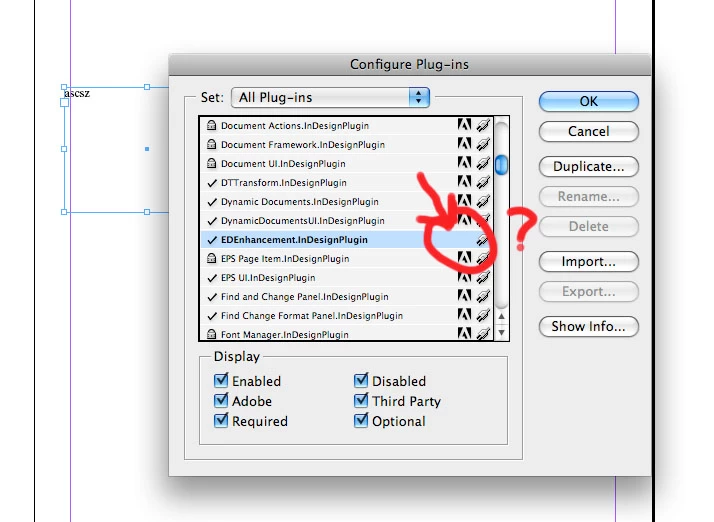Screen dimensions: 714x522
Task: Click Adobe logo icon in Document UI row
Action: point(464,163)
